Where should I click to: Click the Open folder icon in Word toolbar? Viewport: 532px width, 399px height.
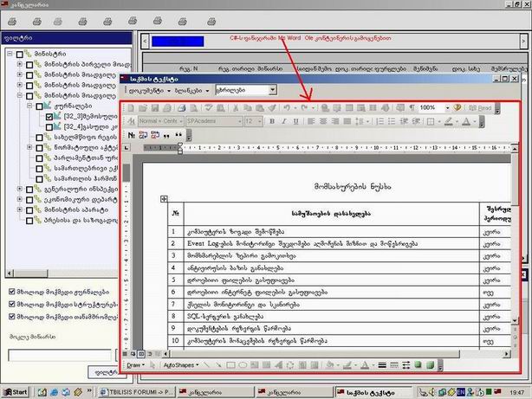pyautogui.click(x=143, y=108)
